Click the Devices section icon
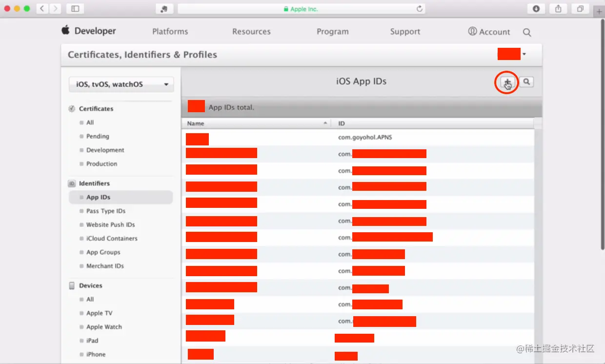The height and width of the screenshot is (364, 605). click(72, 285)
